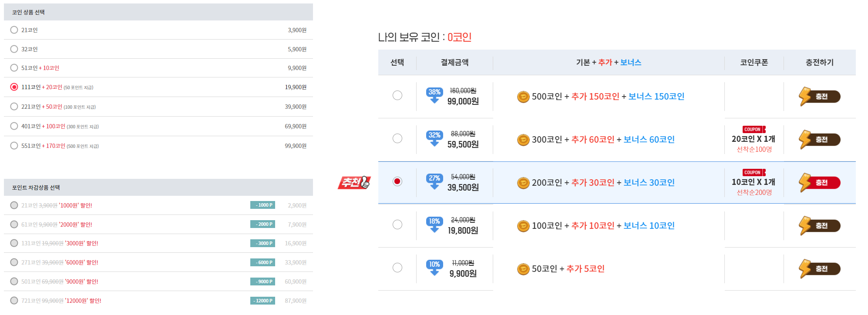
Task: Click the red 추천 thumbs-up badge
Action: (x=354, y=182)
